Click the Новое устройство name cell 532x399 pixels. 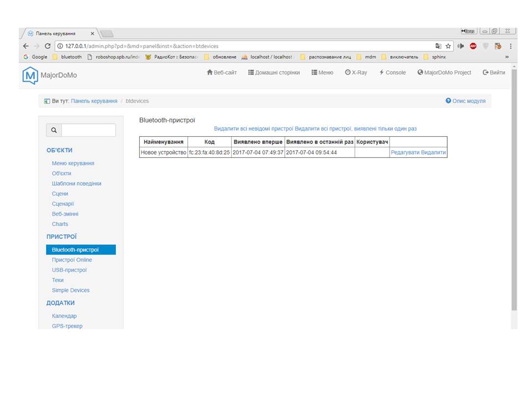[x=163, y=152]
